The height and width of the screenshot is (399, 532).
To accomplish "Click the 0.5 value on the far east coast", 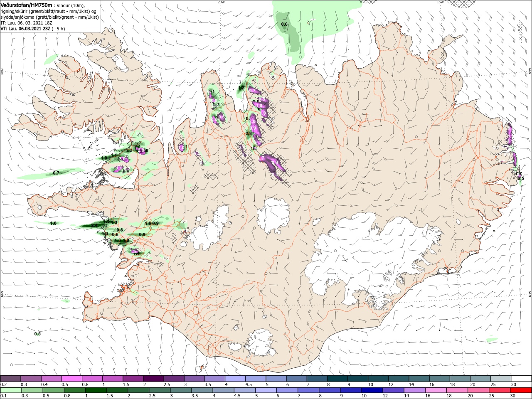I will (521, 178).
